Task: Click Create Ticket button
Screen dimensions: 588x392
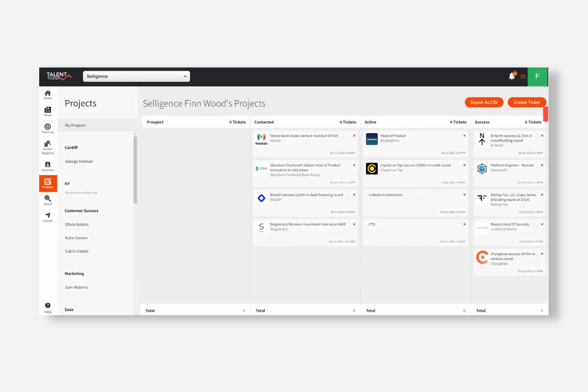Action: (x=527, y=102)
